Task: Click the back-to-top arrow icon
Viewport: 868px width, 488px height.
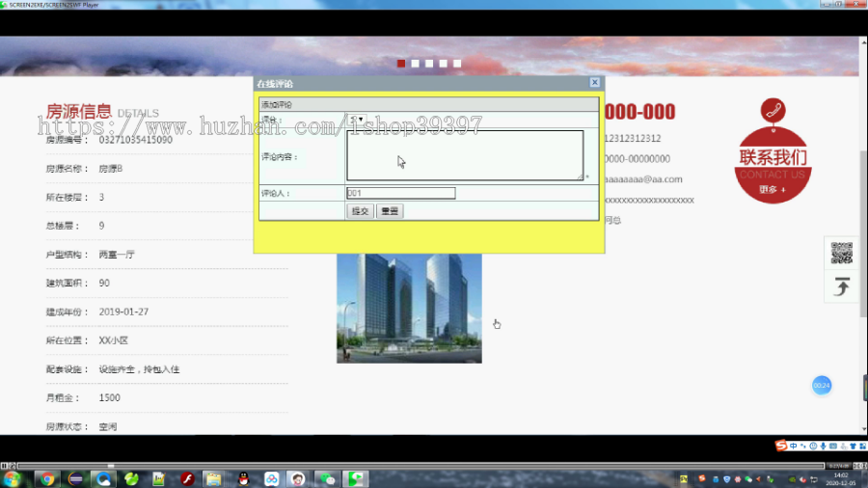Action: coord(842,287)
